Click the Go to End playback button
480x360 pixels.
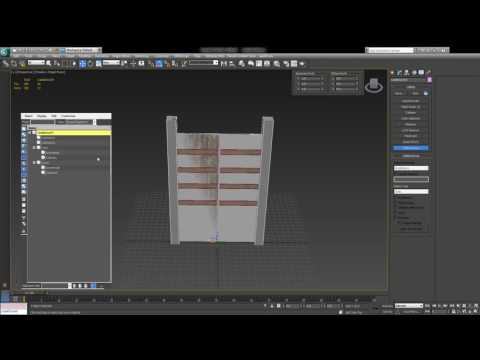point(452,306)
